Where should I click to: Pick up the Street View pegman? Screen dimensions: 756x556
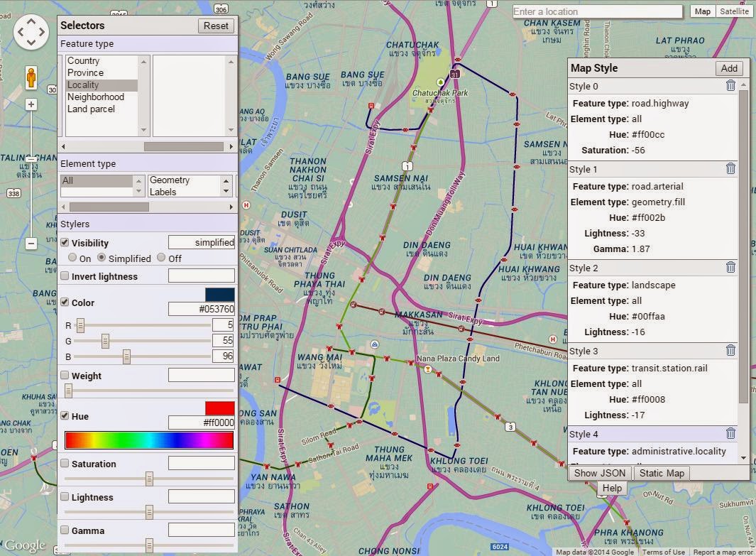[x=31, y=77]
